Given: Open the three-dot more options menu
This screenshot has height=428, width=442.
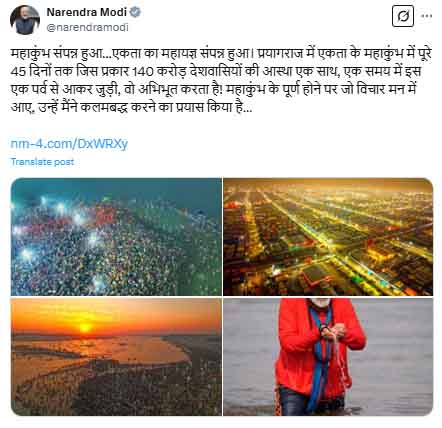Looking at the screenshot, I should tap(427, 16).
